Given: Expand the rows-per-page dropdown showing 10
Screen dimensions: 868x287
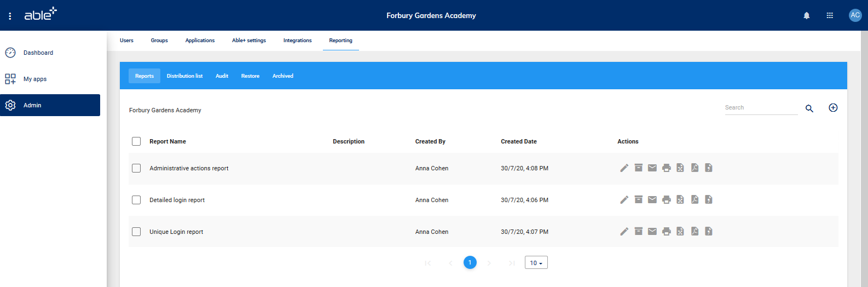Looking at the screenshot, I should coord(536,263).
